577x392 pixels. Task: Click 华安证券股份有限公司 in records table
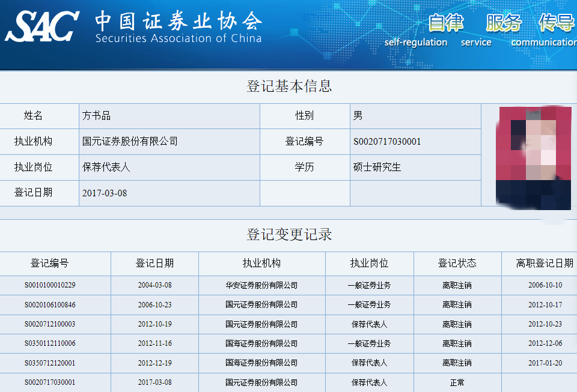pos(261,286)
